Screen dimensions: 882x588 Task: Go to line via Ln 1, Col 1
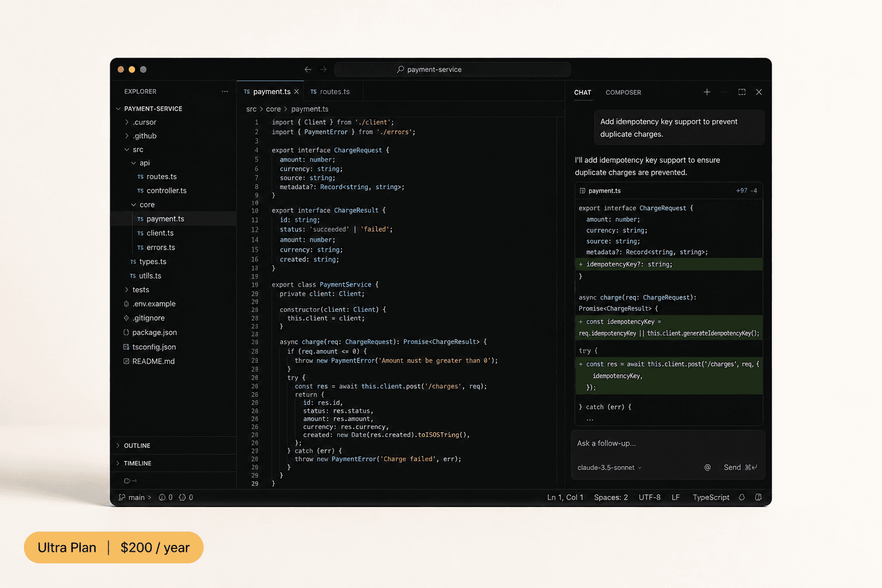[565, 497]
